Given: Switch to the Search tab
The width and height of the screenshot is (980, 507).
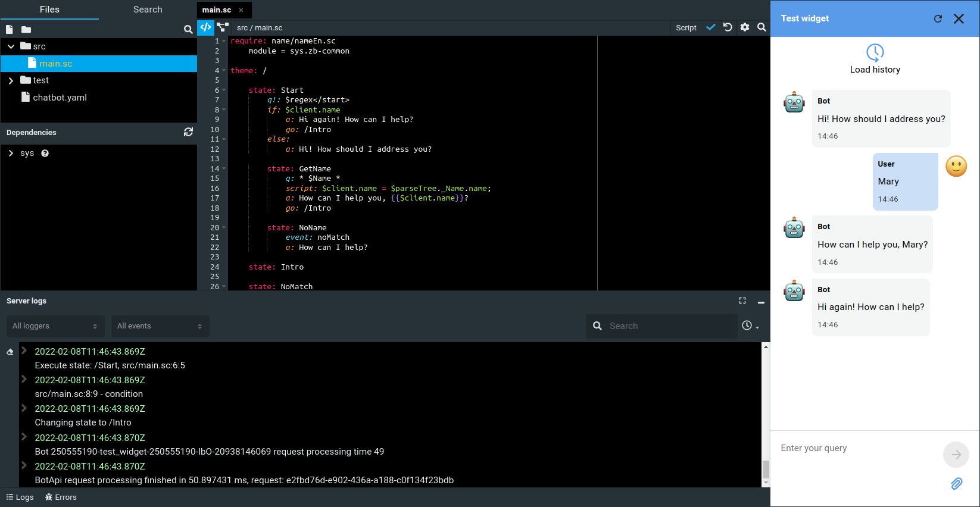Looking at the screenshot, I should coord(148,10).
